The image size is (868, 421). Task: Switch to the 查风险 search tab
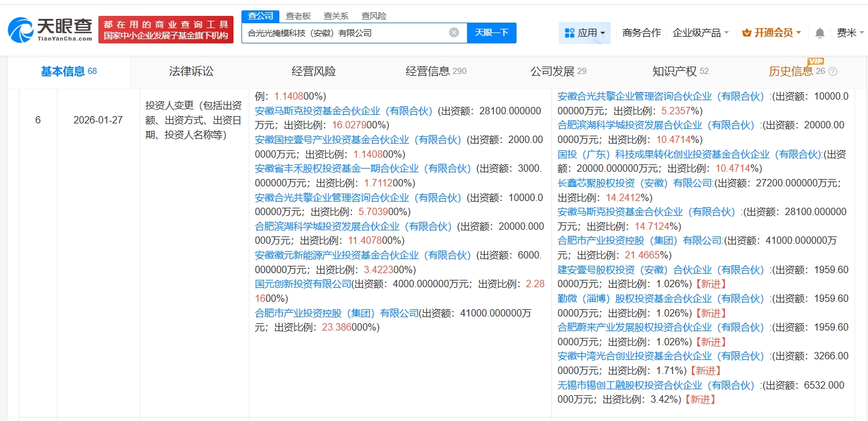pos(373,16)
